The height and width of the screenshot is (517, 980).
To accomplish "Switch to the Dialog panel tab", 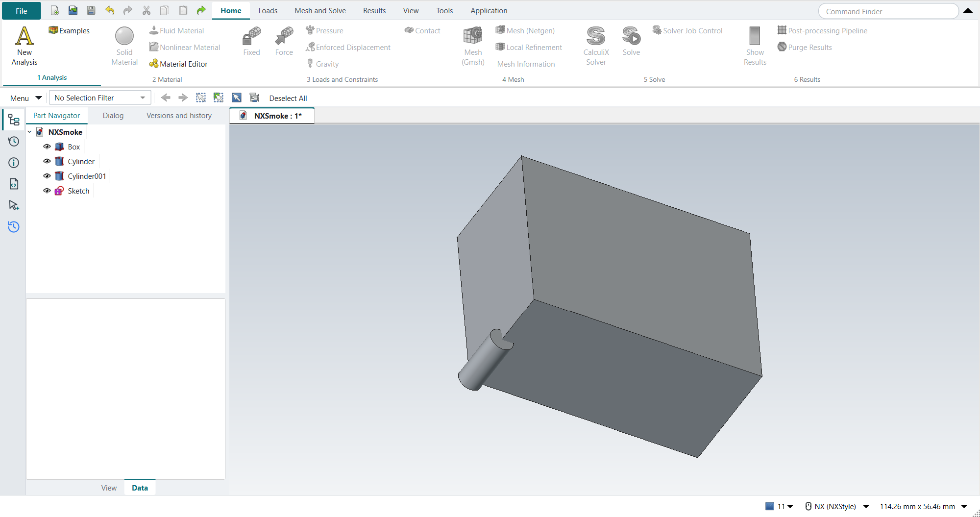I will (x=113, y=115).
